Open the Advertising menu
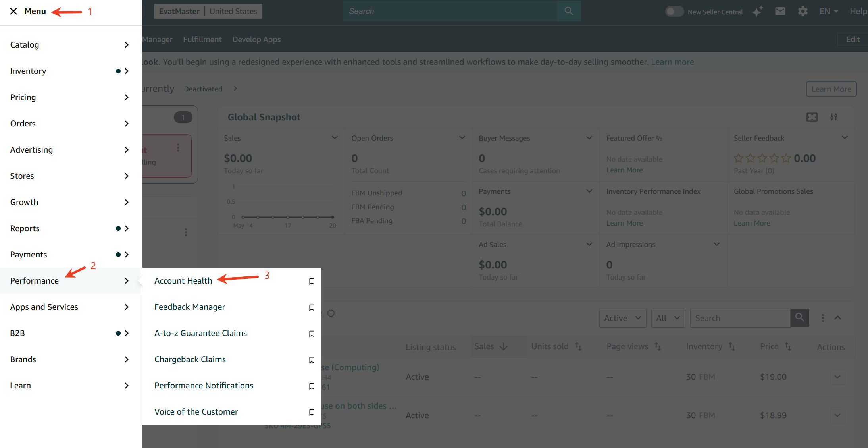This screenshot has width=868, height=448. pos(71,150)
